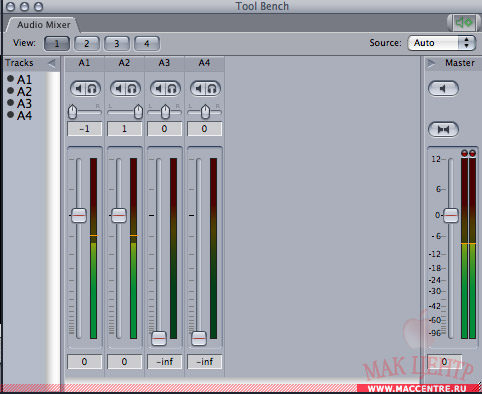Select the Audio Mixer tab
482x394 pixels.
point(44,25)
